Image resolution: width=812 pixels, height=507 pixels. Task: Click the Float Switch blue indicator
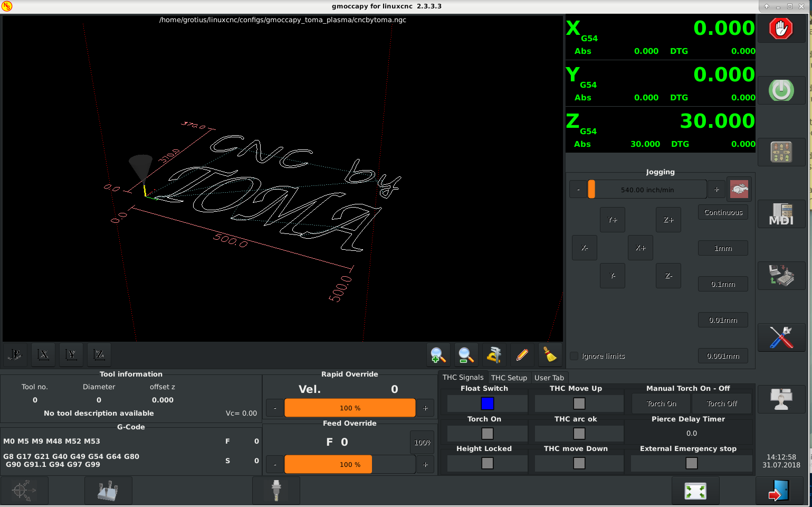point(488,403)
